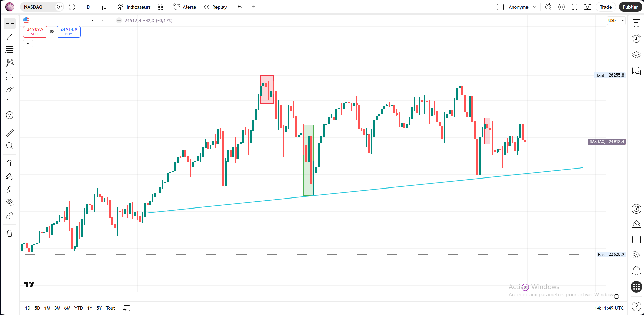Open the Indicateurs menu
The width and height of the screenshot is (644, 315).
tap(134, 7)
